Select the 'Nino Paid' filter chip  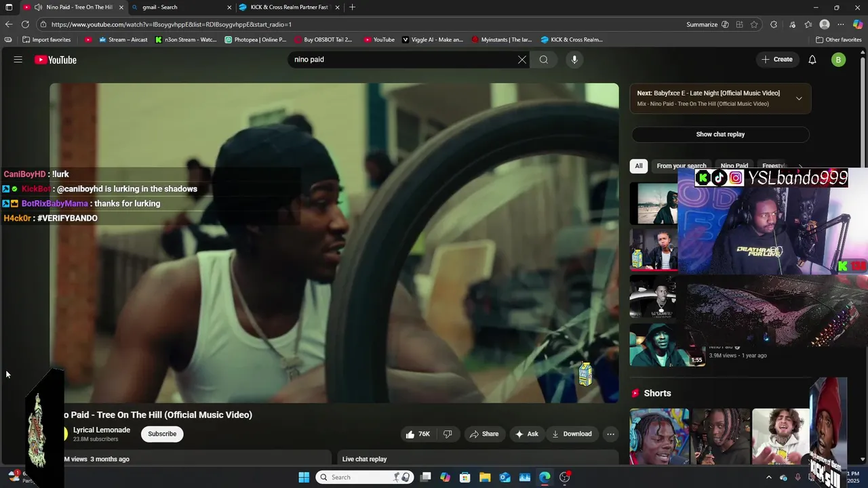[734, 166]
